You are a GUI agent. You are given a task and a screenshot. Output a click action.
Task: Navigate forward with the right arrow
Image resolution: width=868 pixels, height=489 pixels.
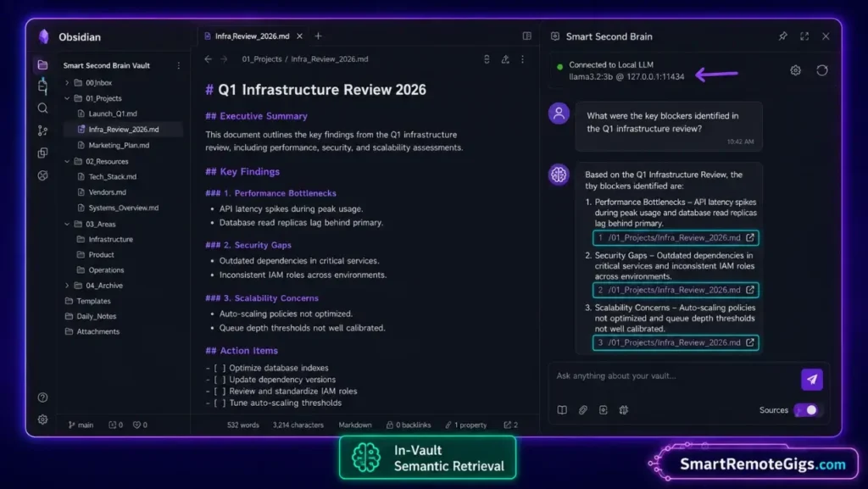(224, 59)
